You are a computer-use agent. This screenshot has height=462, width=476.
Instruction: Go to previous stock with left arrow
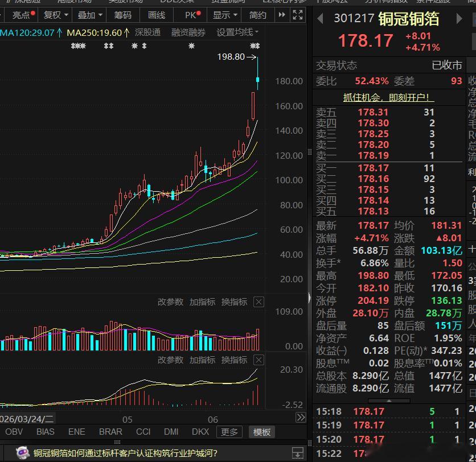(319, 19)
